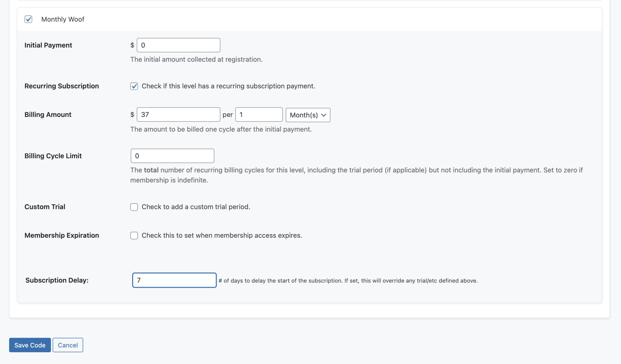Click the Check to add a custom trial period text
Viewport: 621px width, 364px height.
coord(196,207)
